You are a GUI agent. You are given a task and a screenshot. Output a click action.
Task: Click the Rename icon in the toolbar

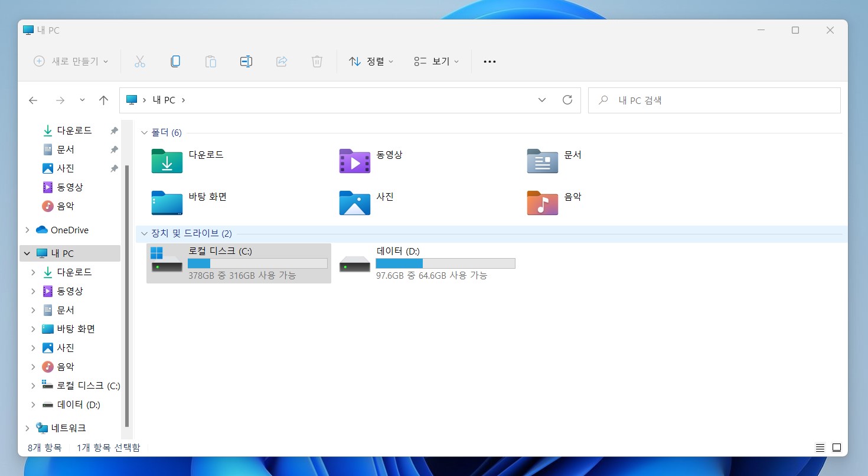[x=246, y=61]
